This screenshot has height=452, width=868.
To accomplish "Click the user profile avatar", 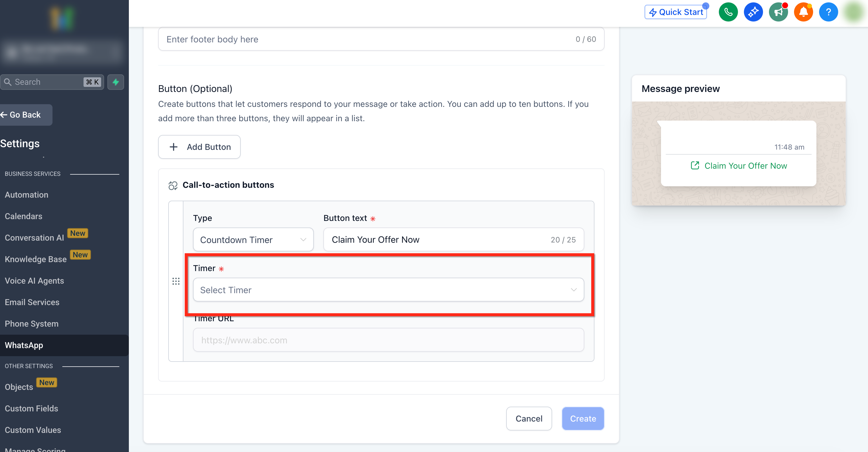I will (x=854, y=12).
